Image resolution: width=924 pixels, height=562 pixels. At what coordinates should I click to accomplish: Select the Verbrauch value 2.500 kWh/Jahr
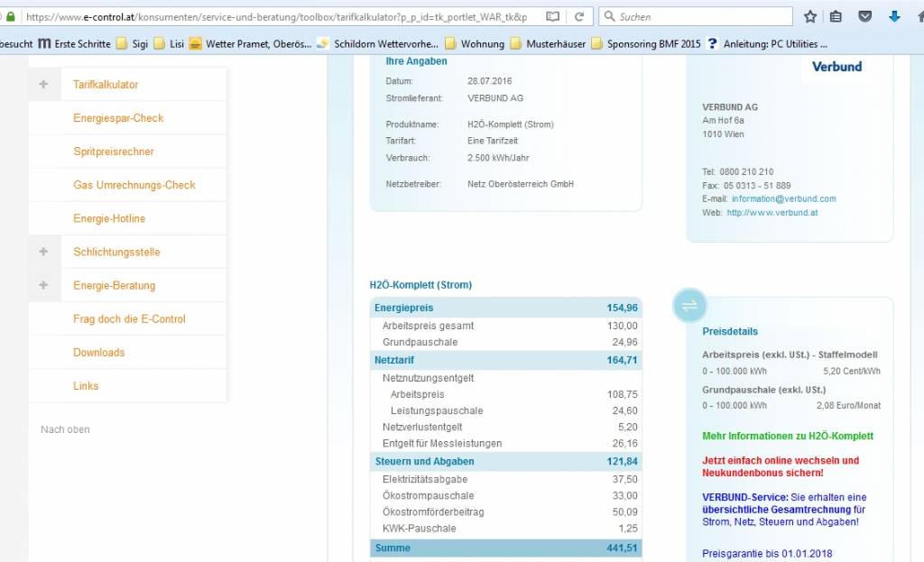point(498,158)
